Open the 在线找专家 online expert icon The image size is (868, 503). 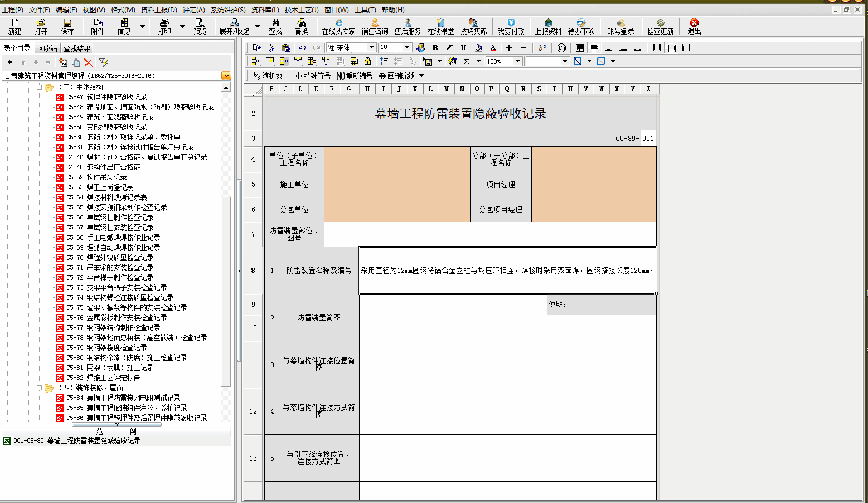tap(338, 26)
